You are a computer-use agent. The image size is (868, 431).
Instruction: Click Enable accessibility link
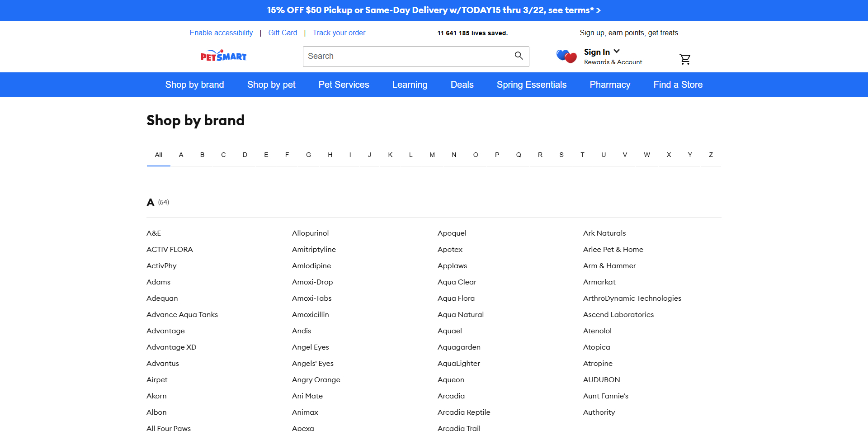[221, 33]
